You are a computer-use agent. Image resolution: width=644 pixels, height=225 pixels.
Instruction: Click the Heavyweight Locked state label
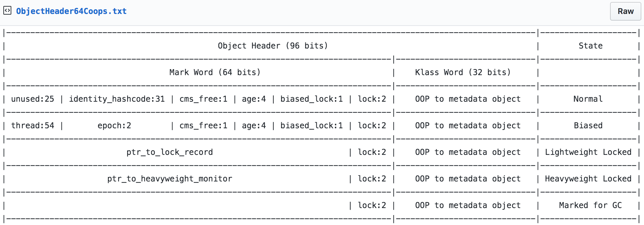tap(588, 179)
